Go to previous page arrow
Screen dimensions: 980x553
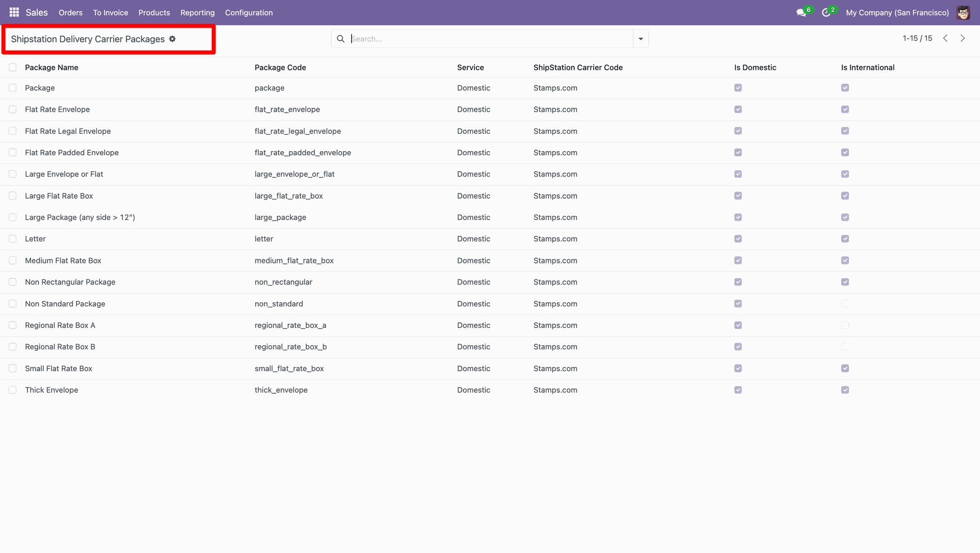click(945, 38)
